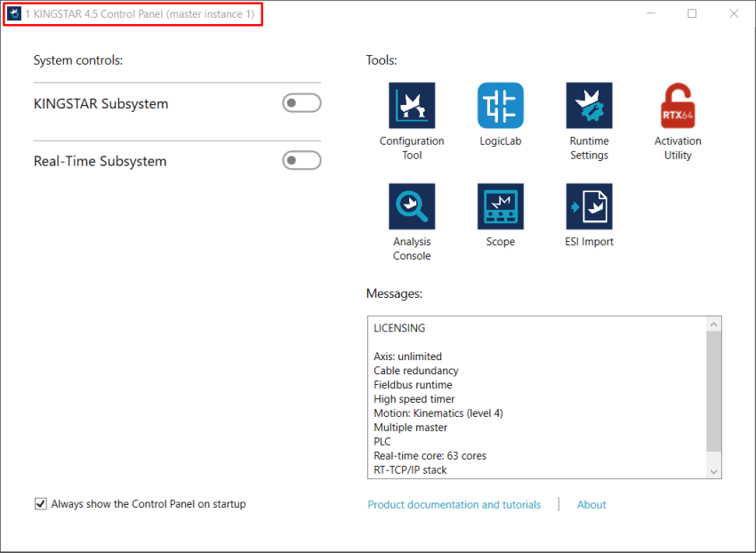Select the 'PLC' message line

click(382, 442)
